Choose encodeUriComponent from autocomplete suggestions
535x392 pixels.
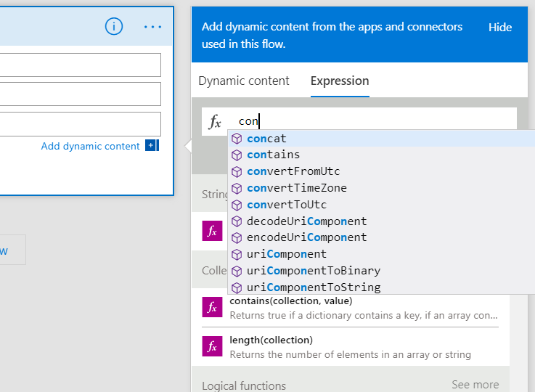[x=307, y=237]
